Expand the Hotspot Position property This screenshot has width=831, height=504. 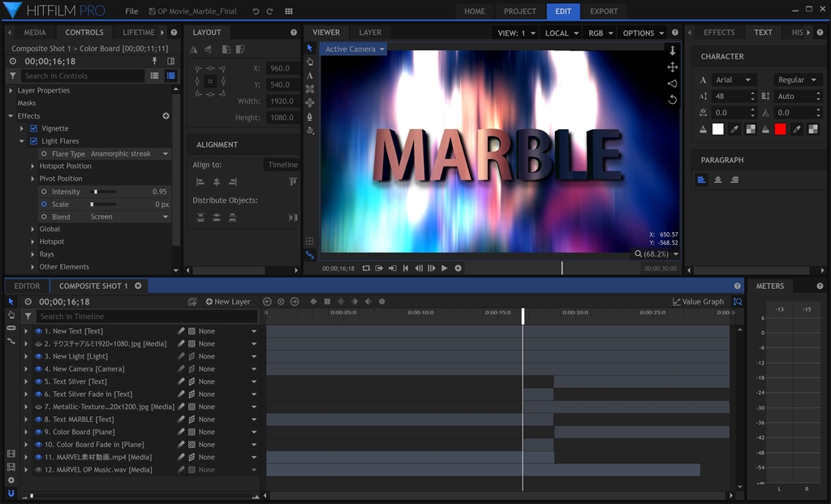click(x=32, y=166)
